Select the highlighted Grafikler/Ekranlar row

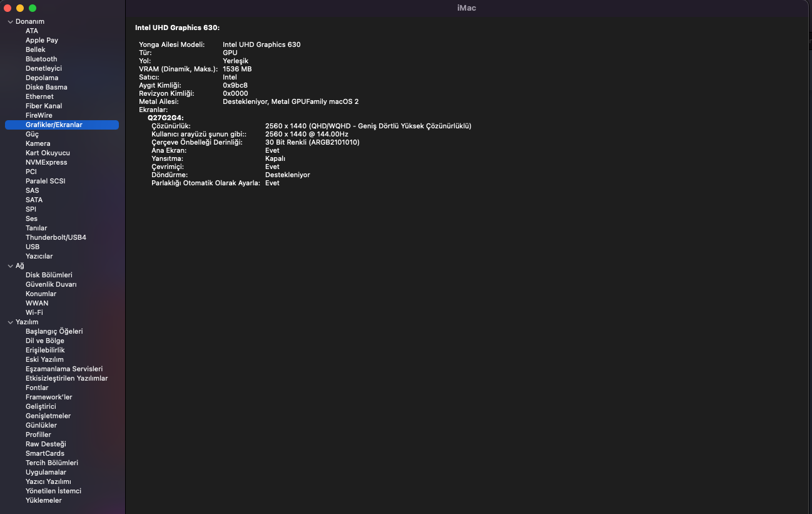[62, 125]
